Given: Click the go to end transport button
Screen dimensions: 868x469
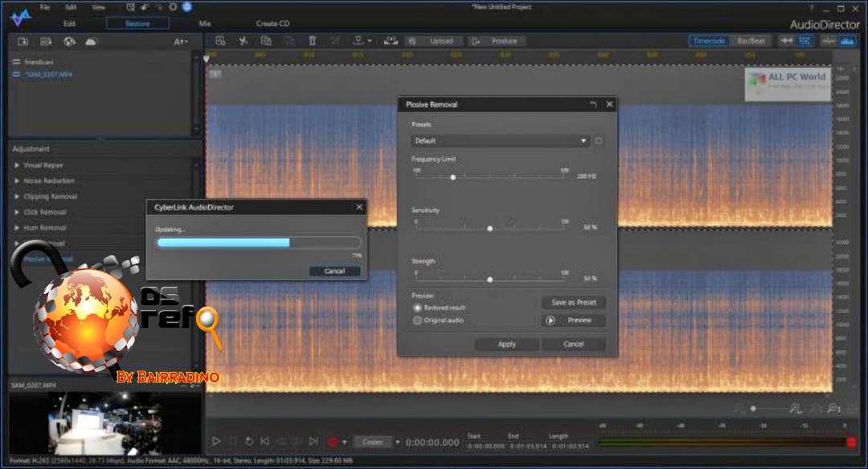Looking at the screenshot, I should [313, 442].
